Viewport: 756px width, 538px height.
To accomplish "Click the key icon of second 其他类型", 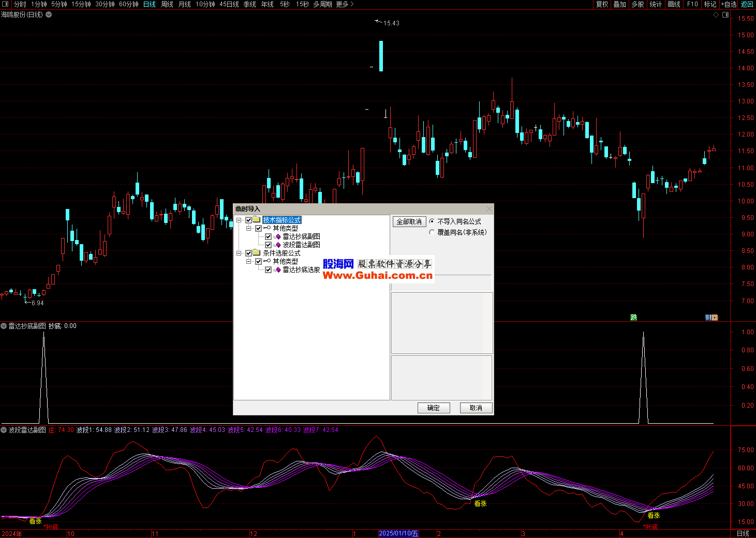I will (x=267, y=261).
